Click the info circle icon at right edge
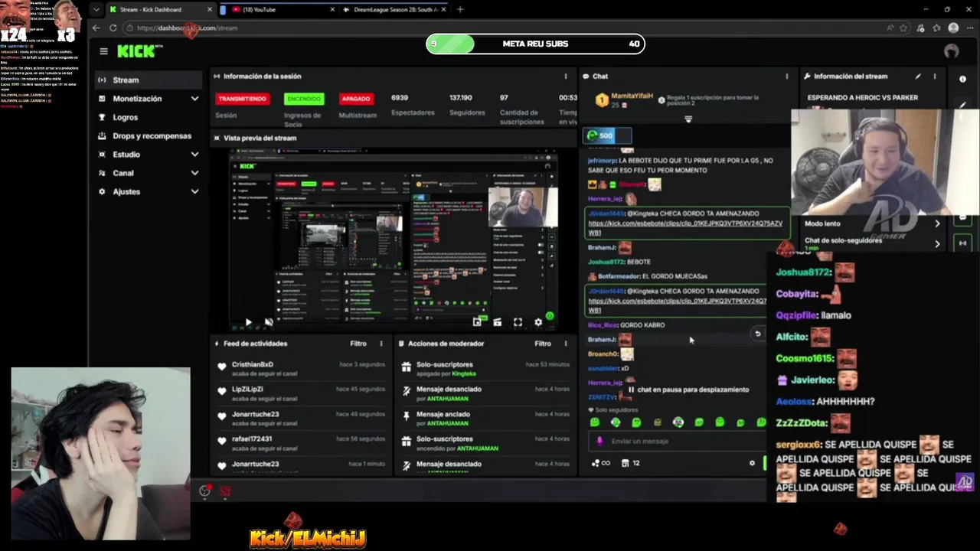Screen dimensions: 980x551 pos(962,79)
